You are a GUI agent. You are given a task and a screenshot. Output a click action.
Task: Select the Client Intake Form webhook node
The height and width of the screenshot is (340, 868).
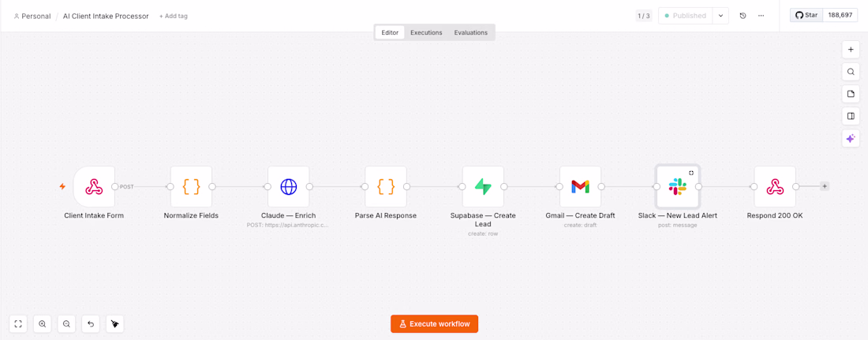94,187
